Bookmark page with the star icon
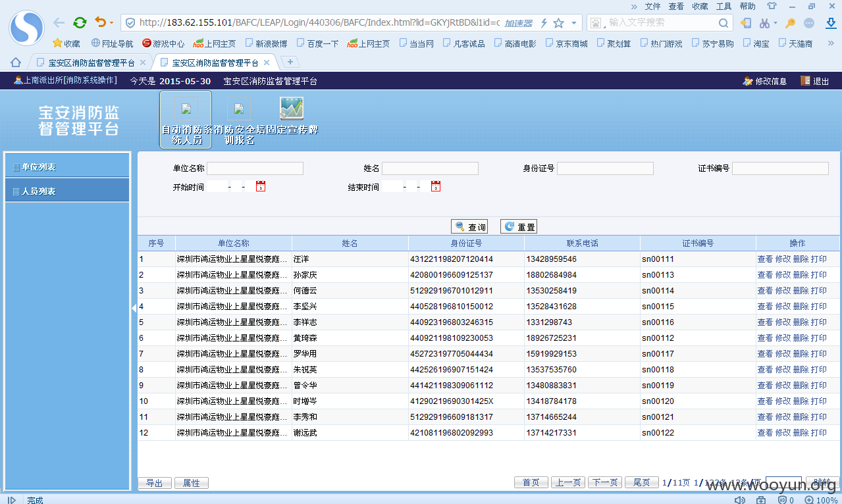The height and width of the screenshot is (504, 842). click(558, 23)
